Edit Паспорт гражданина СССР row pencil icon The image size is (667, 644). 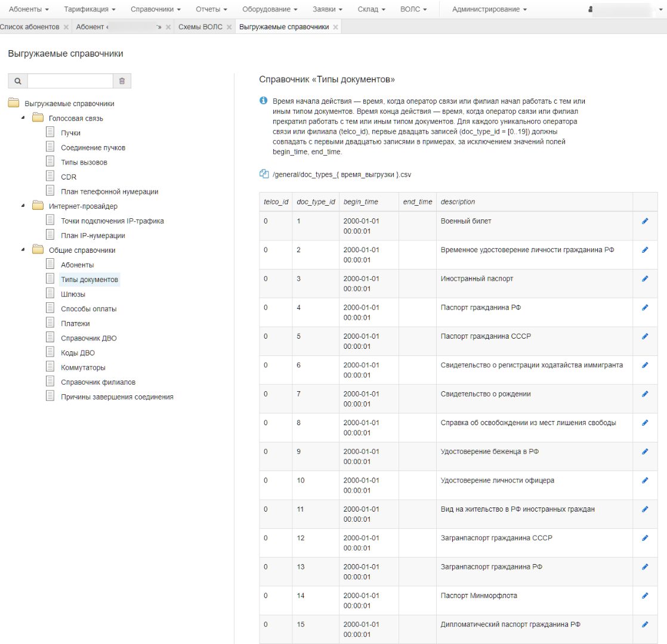click(x=645, y=336)
